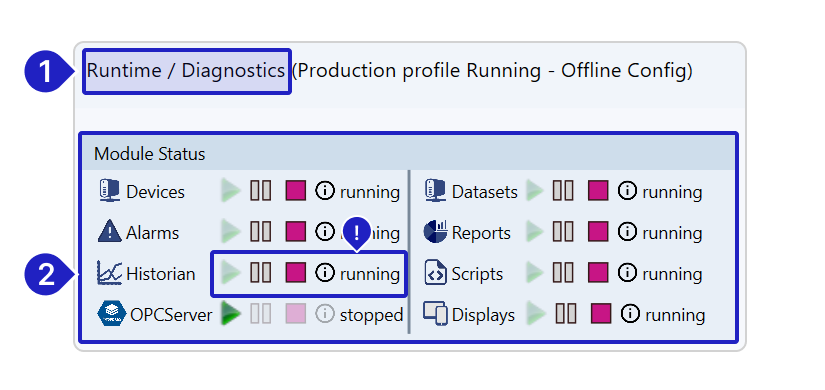This screenshot has height=390, width=825.
Task: Click the Alarms warning triangle icon
Action: coord(109,232)
